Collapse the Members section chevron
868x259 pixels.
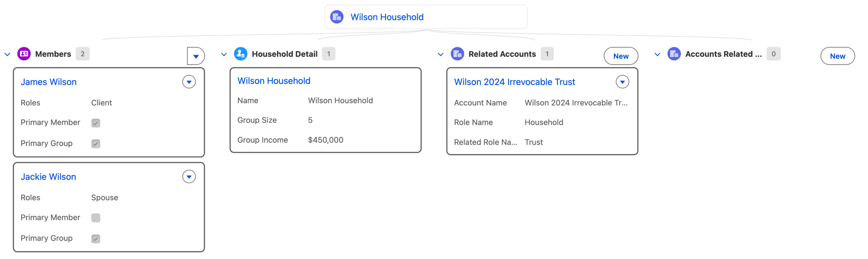point(7,54)
